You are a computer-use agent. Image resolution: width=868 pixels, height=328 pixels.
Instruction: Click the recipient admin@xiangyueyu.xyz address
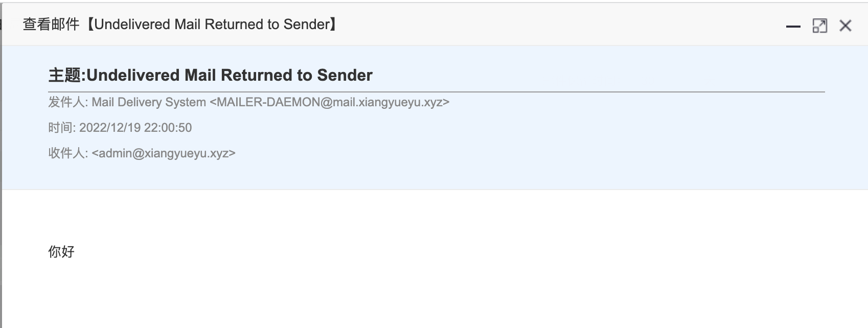tap(164, 153)
